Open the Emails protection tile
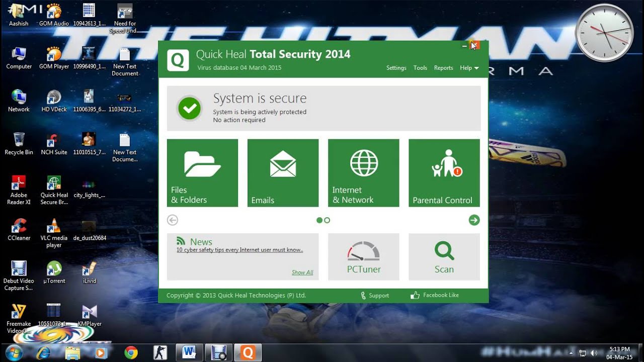Viewport: 644px width, 362px height. [x=283, y=173]
